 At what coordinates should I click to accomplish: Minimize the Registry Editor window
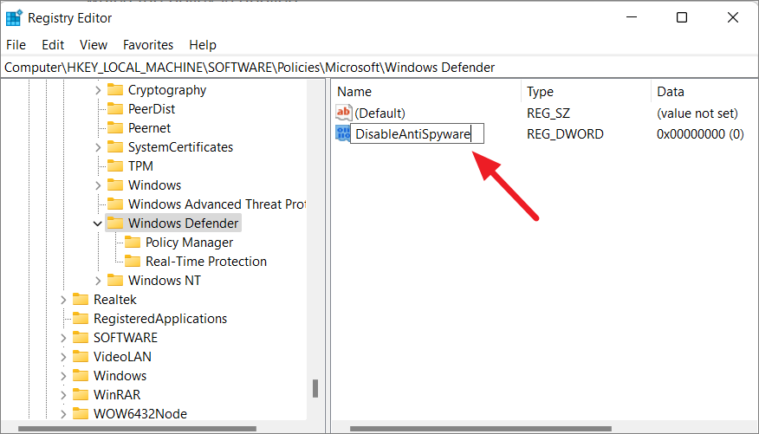(632, 18)
